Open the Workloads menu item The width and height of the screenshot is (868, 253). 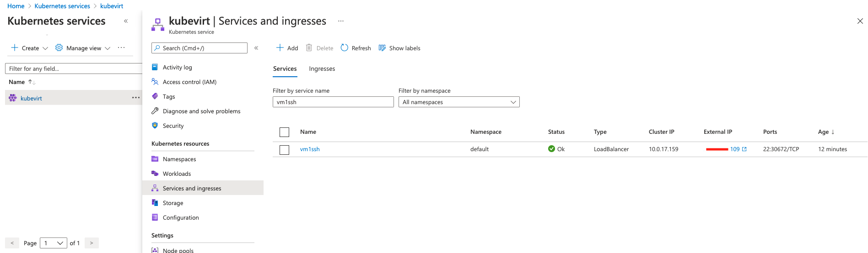pyautogui.click(x=177, y=174)
